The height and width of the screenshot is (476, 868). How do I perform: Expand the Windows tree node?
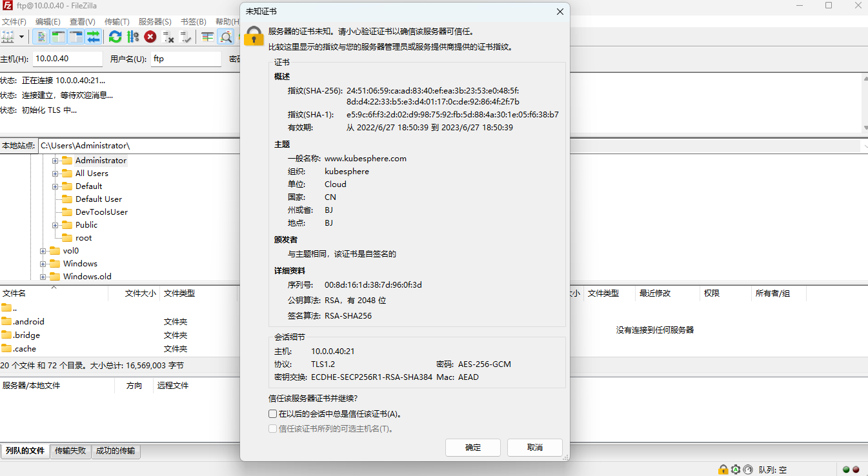[43, 264]
